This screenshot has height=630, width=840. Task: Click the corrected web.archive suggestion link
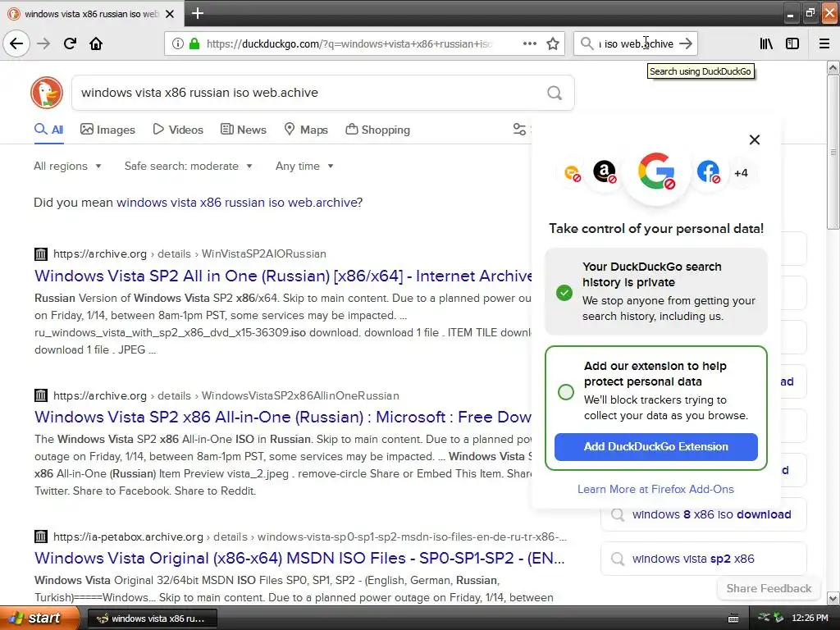tap(237, 203)
